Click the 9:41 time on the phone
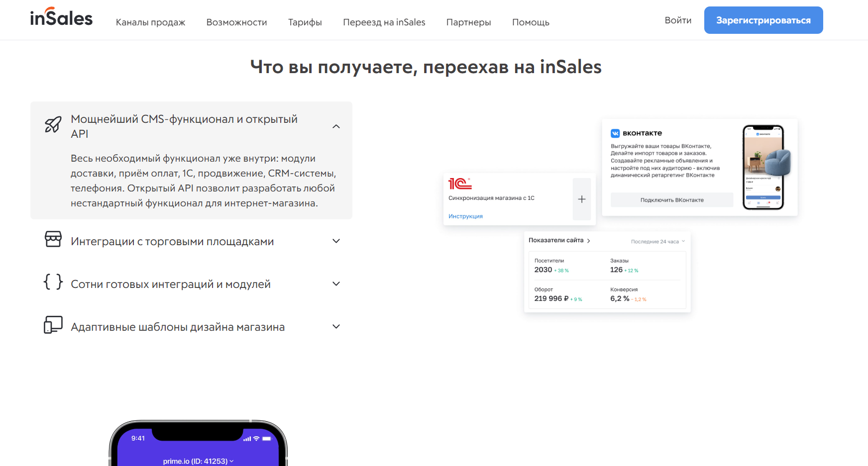The width and height of the screenshot is (868, 466). point(138,438)
